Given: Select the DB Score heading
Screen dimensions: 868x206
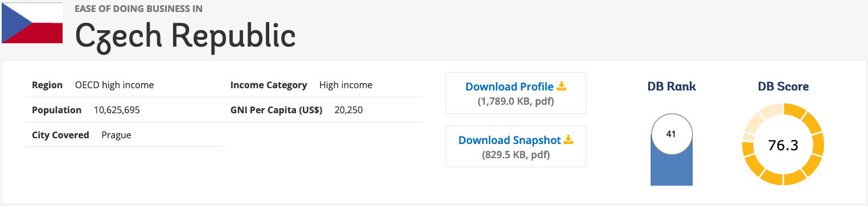Looking at the screenshot, I should coord(783,86).
